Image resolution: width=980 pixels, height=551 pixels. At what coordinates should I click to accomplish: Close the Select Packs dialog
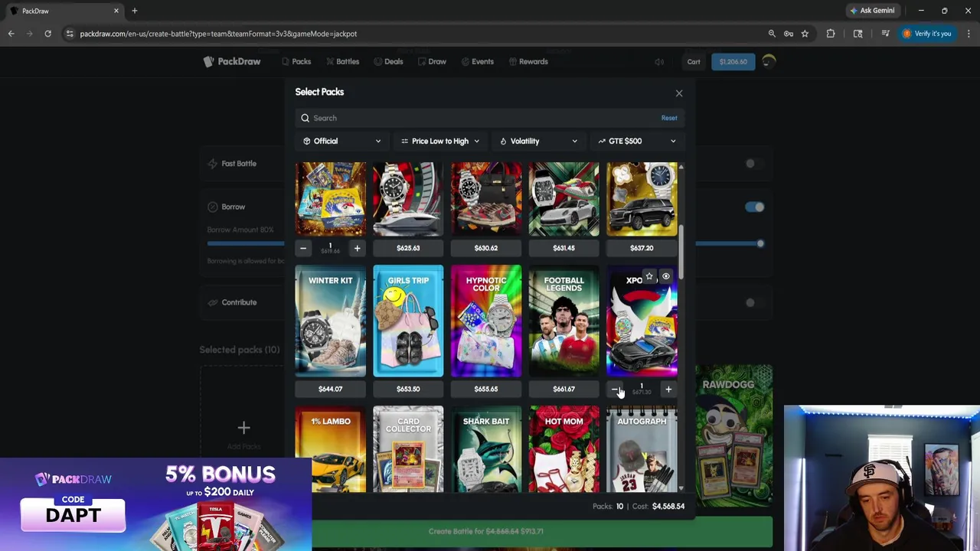(x=678, y=93)
